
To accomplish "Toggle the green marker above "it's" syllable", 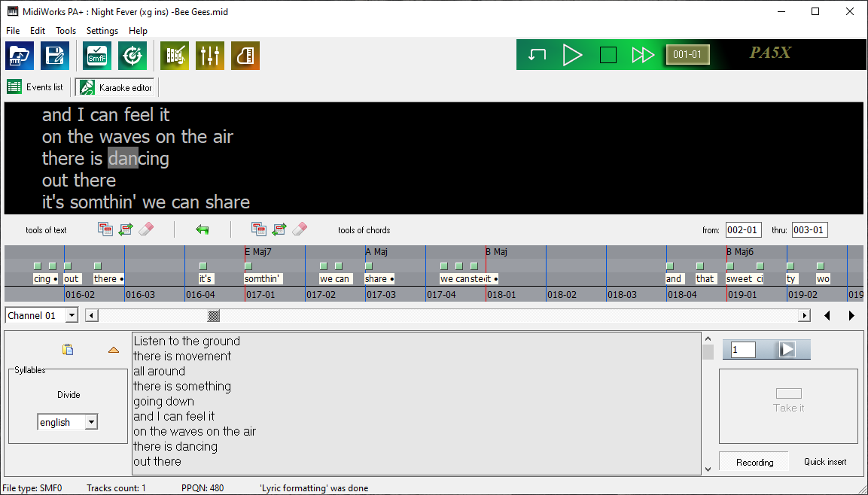I will click(203, 266).
